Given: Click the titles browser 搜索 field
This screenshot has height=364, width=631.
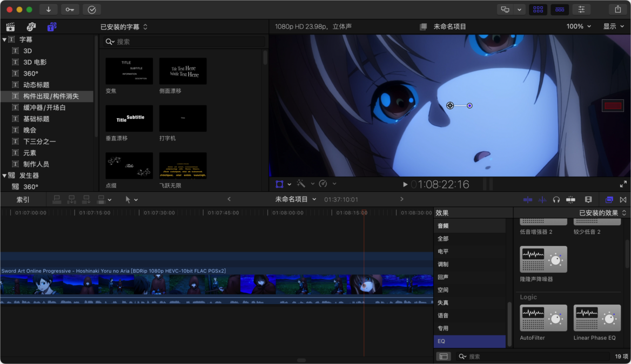Looking at the screenshot, I should click(x=184, y=42).
